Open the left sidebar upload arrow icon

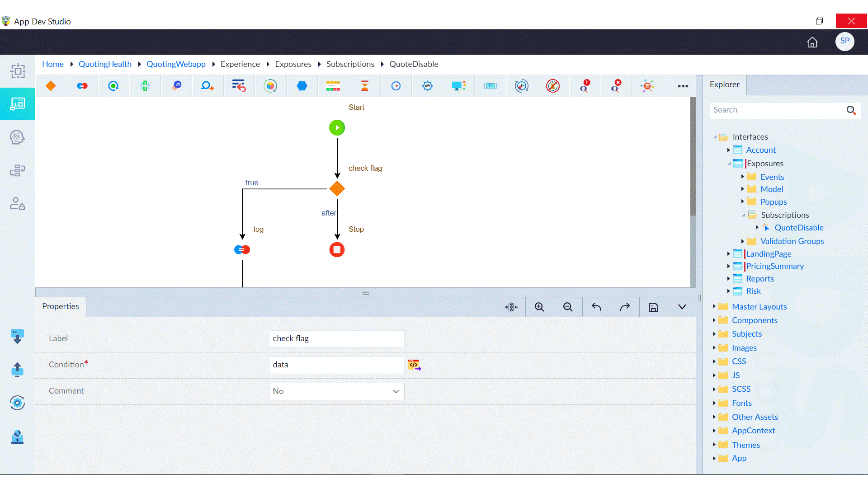point(17,370)
